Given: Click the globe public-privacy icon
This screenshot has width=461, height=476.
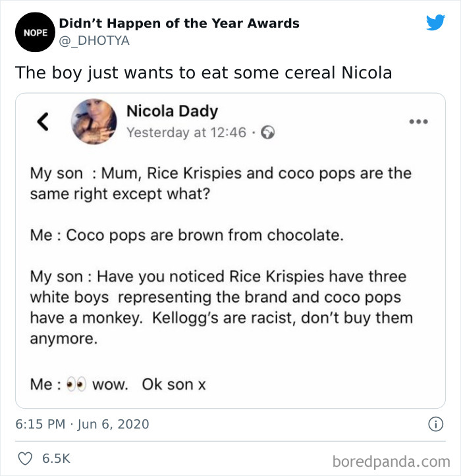Looking at the screenshot, I should (267, 133).
